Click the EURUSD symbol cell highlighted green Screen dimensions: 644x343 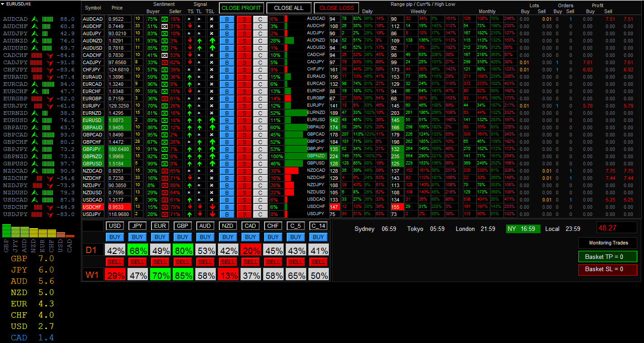tap(94, 120)
